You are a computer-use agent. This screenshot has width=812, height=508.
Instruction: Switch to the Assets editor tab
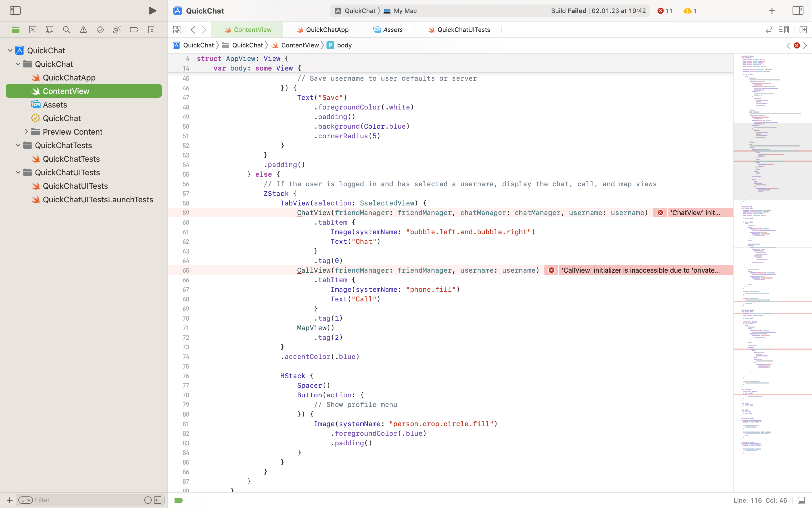388,30
